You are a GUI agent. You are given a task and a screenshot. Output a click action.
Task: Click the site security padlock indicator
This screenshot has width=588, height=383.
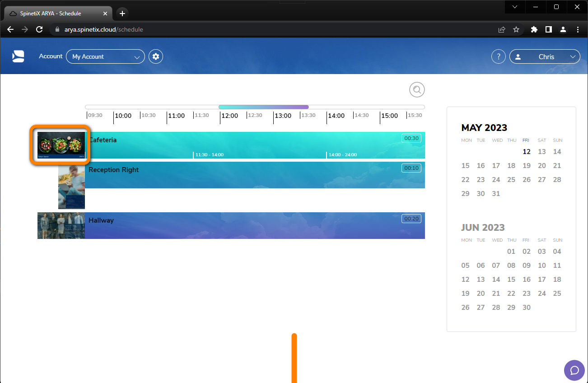tap(57, 29)
